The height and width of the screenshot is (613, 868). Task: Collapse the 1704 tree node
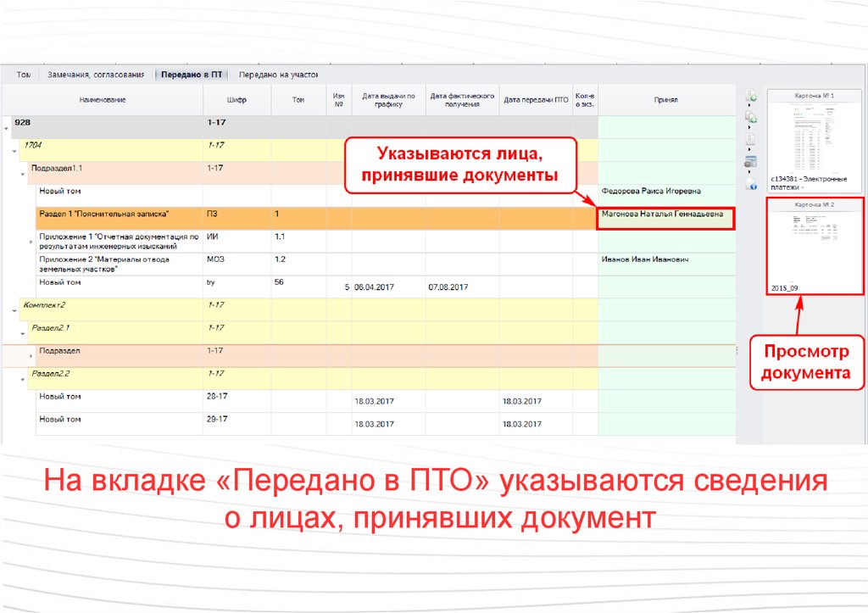pyautogui.click(x=15, y=151)
